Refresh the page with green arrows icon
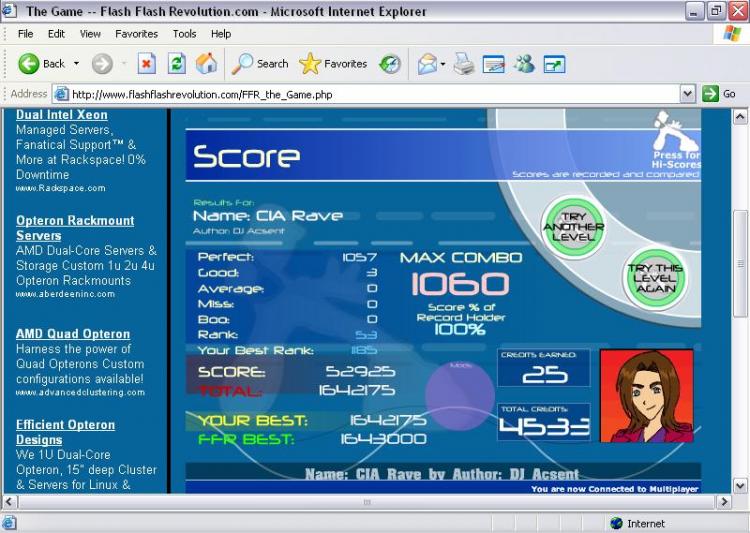Screen dimensions: 750x533 [x=176, y=64]
